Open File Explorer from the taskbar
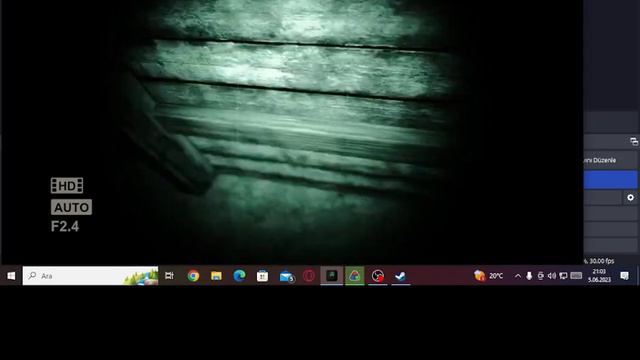 point(216,276)
